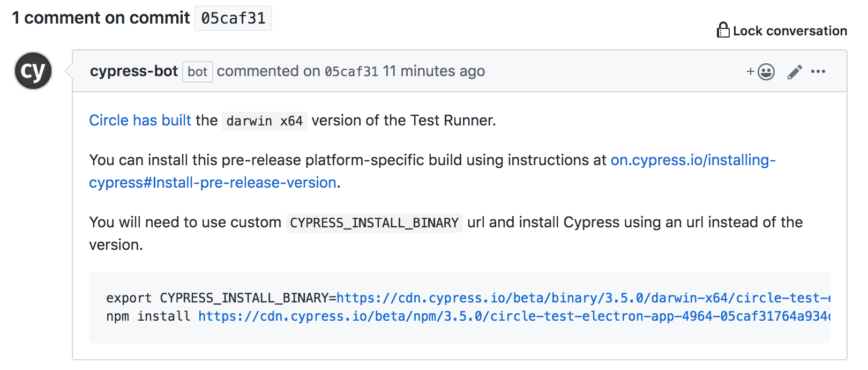Viewport: 868px width, 370px height.
Task: Open the cdn beta npm install URL
Action: click(514, 316)
